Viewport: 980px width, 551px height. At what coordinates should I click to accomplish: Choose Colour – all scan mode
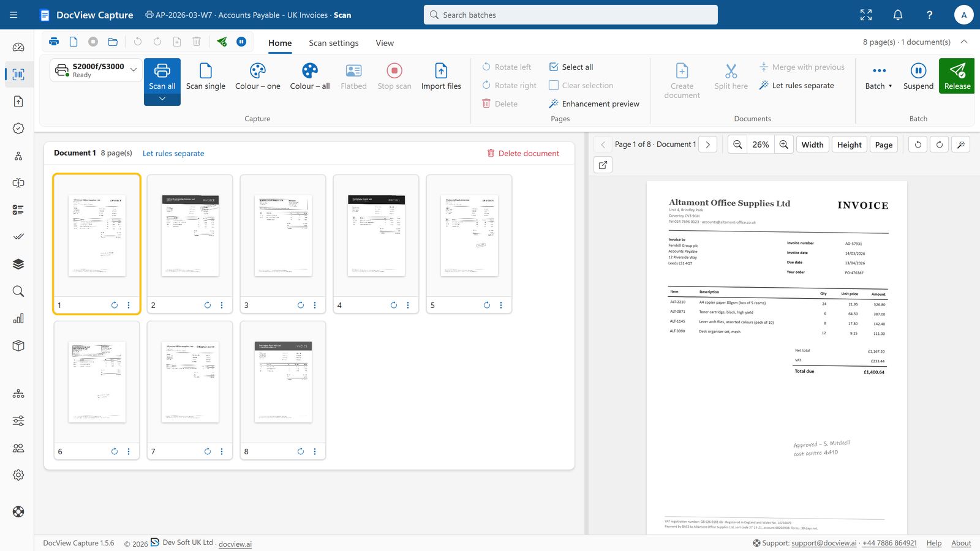tap(310, 77)
